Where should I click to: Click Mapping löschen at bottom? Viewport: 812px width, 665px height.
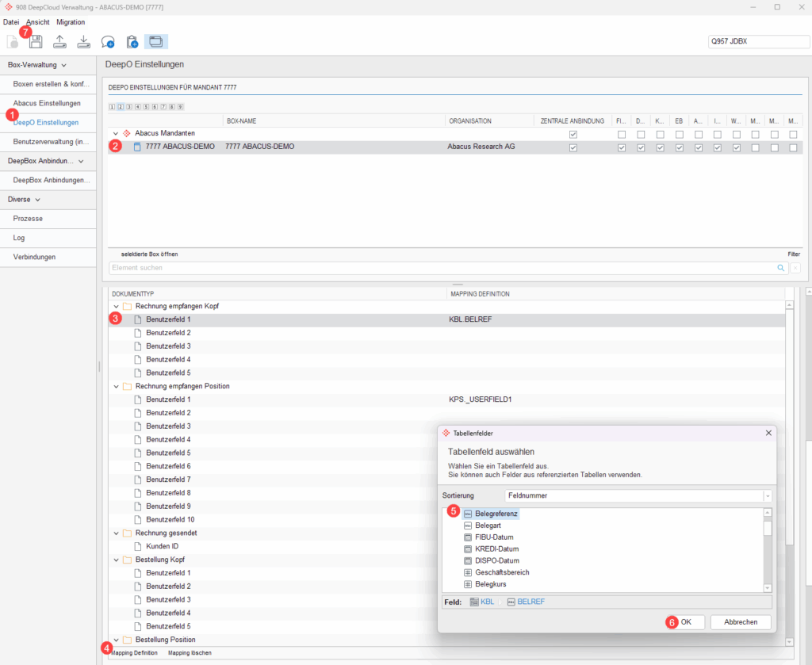190,653
